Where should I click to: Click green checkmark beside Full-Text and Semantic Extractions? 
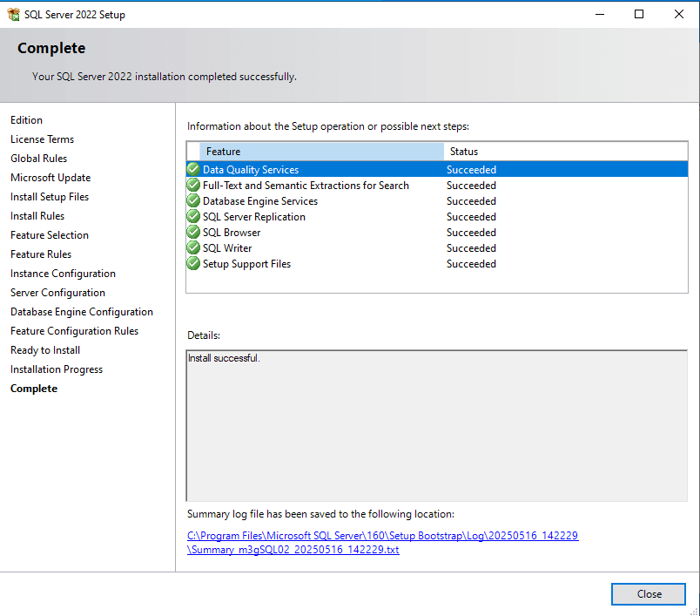[x=193, y=185]
